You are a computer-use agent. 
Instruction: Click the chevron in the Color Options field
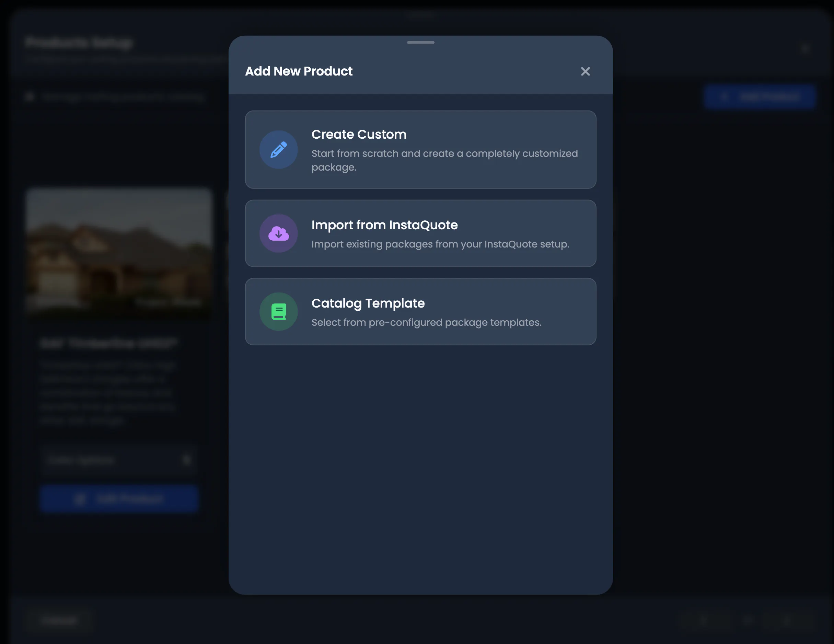point(187,460)
